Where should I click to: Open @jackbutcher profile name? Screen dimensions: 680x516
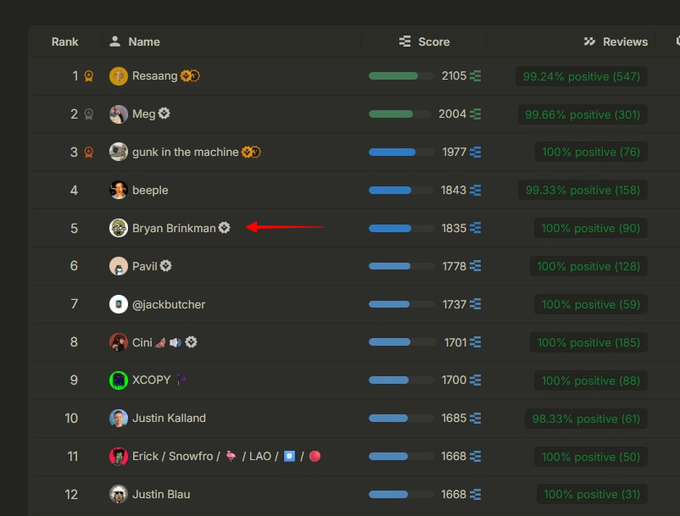coord(169,304)
